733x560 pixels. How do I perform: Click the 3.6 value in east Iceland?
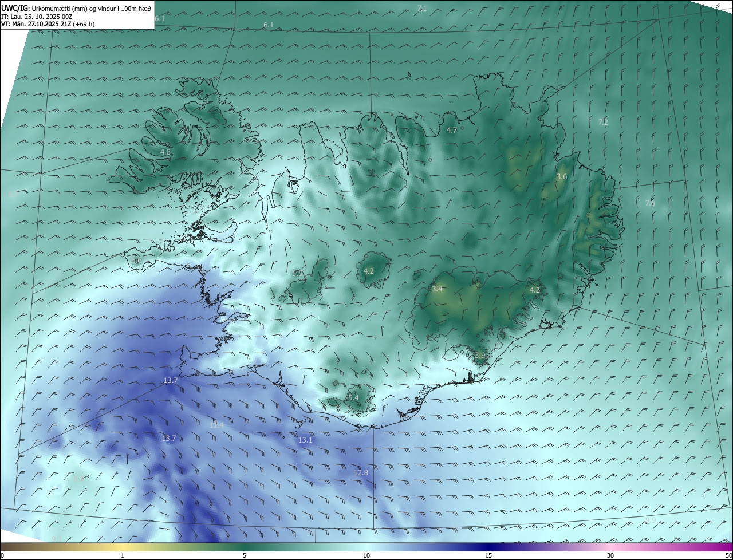[562, 177]
